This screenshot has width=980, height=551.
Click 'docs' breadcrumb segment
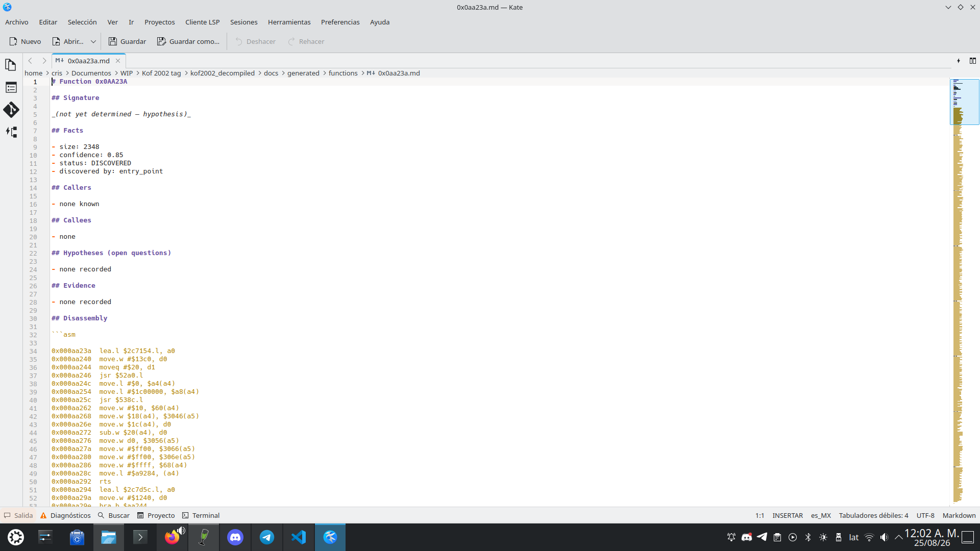[271, 73]
